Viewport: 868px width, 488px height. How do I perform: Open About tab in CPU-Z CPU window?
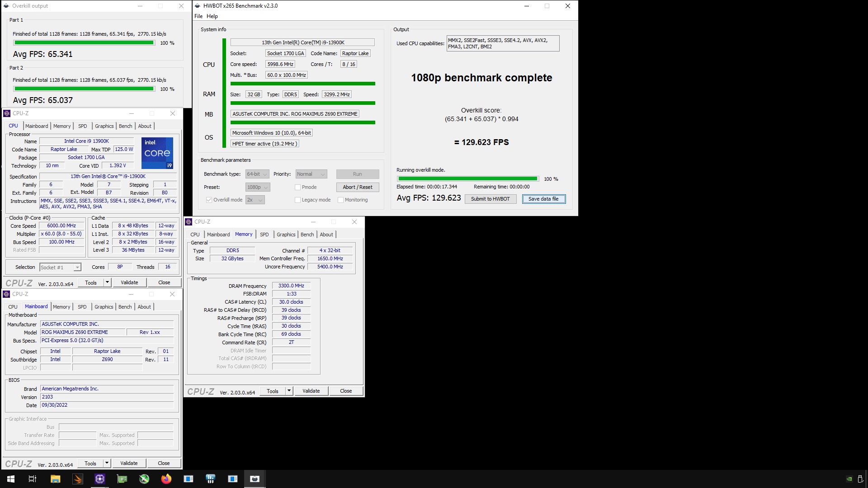coord(145,126)
